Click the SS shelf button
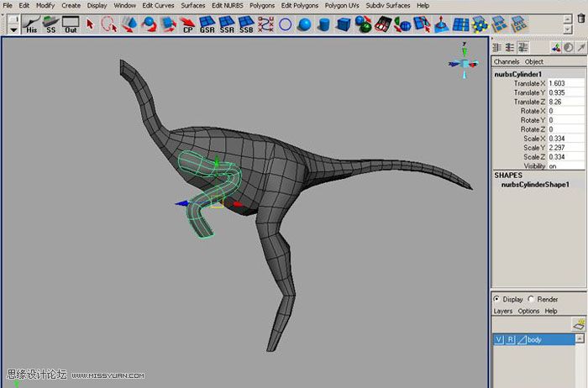588x388 pixels. tap(51, 24)
